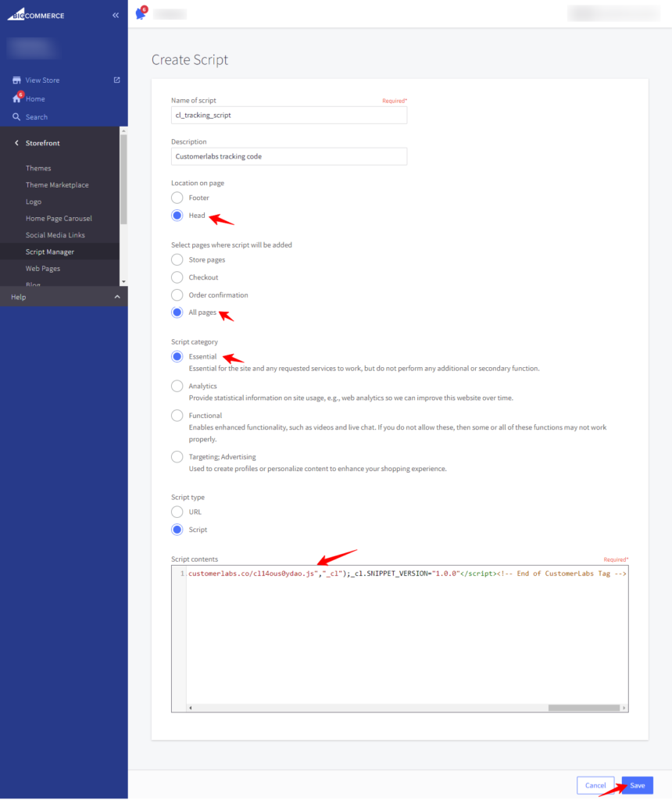Select URL as the script type

177,512
